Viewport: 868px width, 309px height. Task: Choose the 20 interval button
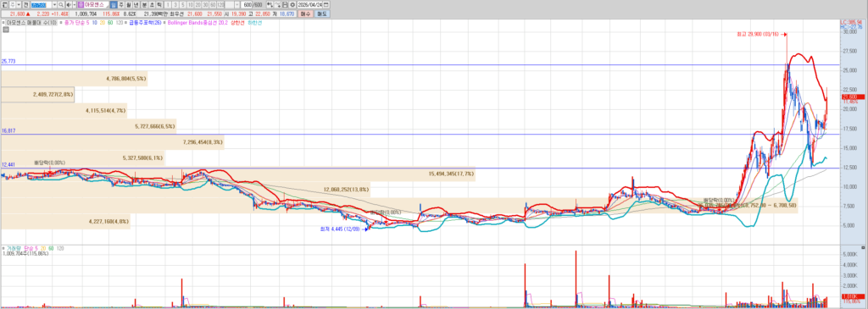click(x=198, y=4)
